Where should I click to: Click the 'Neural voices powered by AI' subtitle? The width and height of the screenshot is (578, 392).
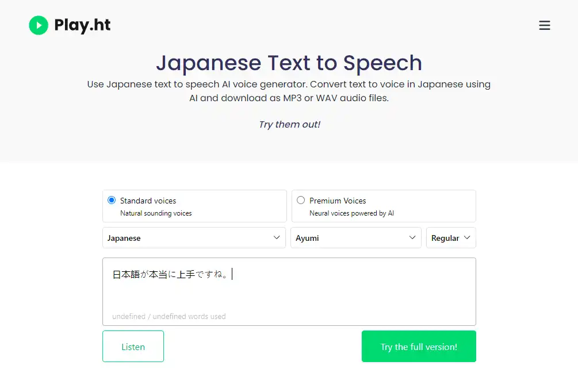[351, 213]
